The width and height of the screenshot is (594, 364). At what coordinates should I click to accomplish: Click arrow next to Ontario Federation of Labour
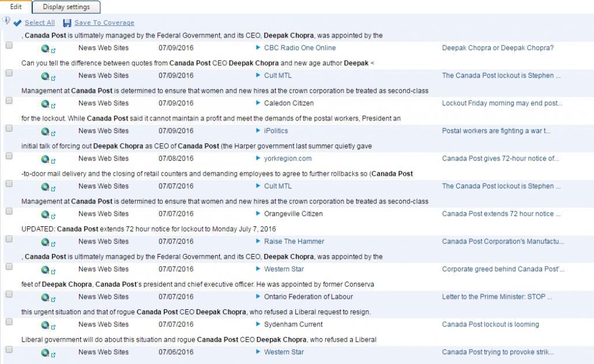pyautogui.click(x=258, y=296)
